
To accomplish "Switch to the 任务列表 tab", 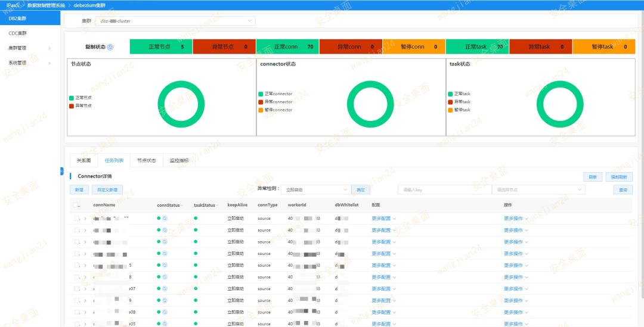I will (114, 160).
